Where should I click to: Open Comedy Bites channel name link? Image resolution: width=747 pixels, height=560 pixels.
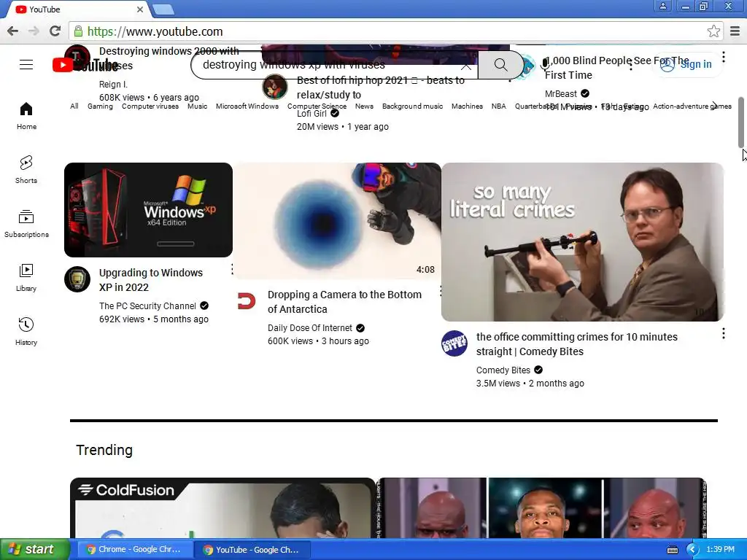(x=503, y=370)
